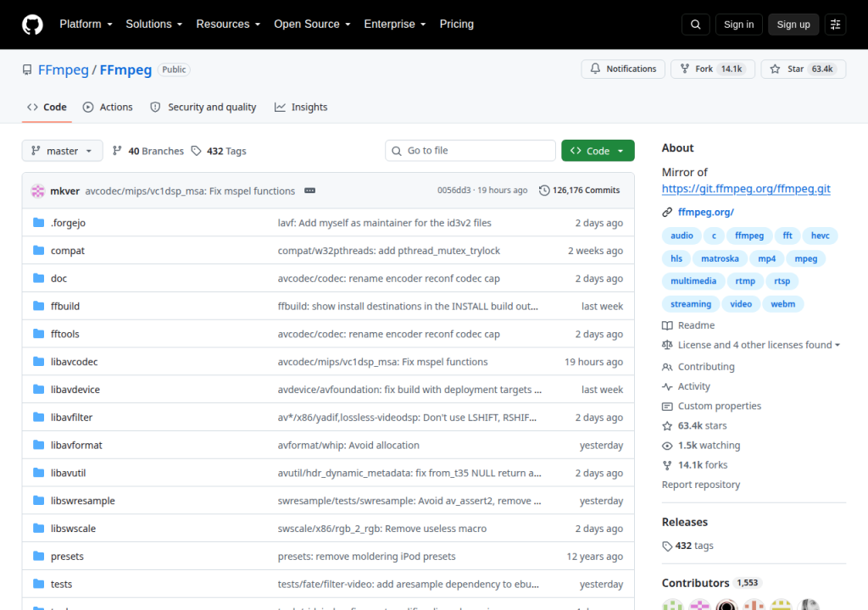The image size is (868, 610).
Task: Click the eye icon beside 1.5k watching
Action: pyautogui.click(x=667, y=446)
